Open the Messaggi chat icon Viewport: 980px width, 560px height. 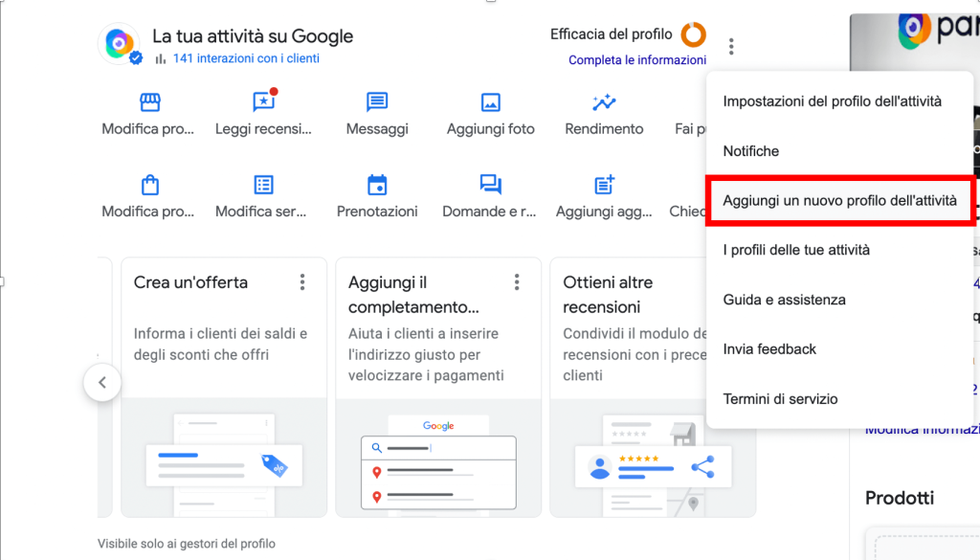pyautogui.click(x=377, y=101)
